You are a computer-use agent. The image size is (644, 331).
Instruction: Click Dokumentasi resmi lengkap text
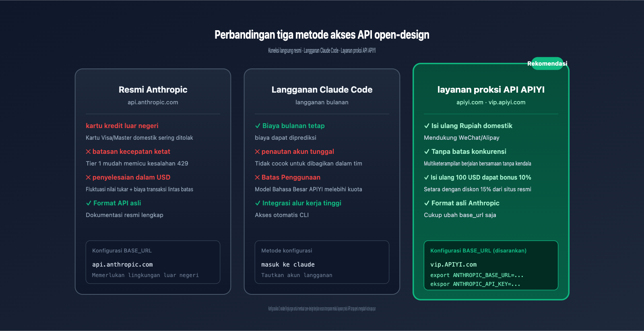click(124, 215)
